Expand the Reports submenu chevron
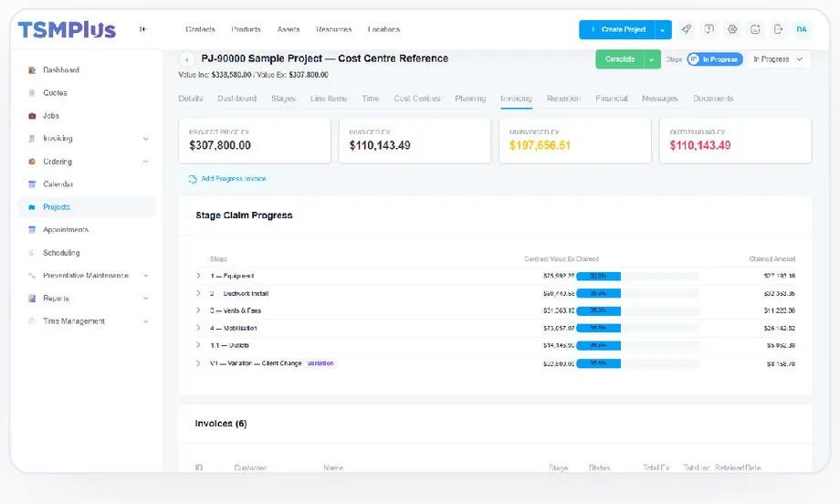This screenshot has width=840, height=504. tap(146, 299)
